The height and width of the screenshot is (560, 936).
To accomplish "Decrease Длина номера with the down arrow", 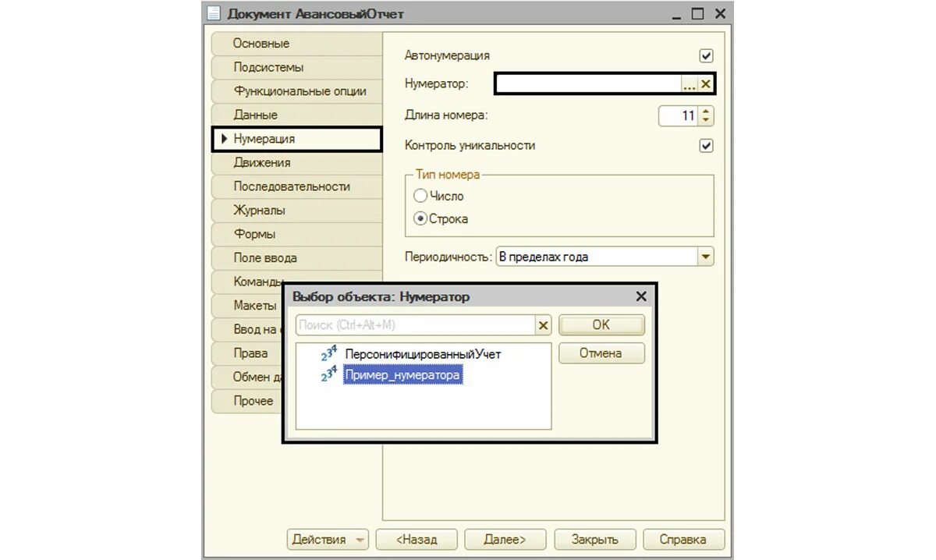I will click(x=706, y=121).
